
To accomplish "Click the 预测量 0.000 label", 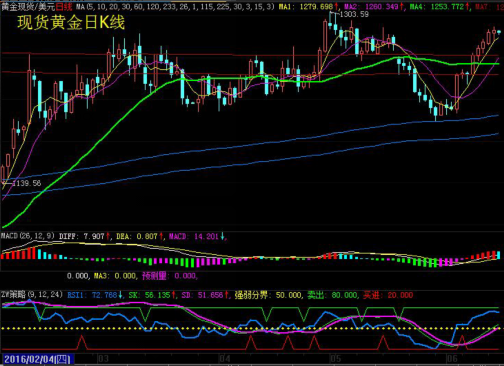I will pos(170,276).
